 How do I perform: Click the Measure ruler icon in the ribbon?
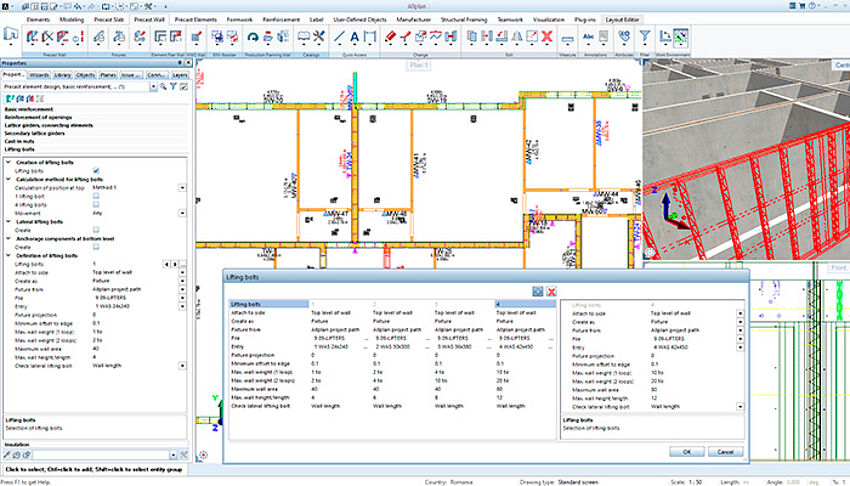[x=567, y=37]
